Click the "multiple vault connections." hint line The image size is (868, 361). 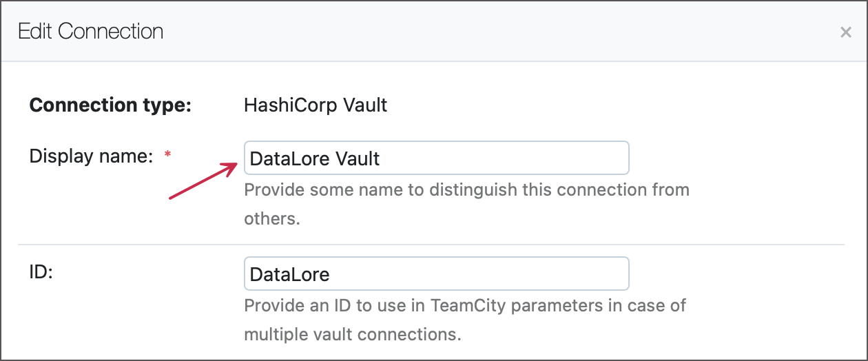click(352, 335)
